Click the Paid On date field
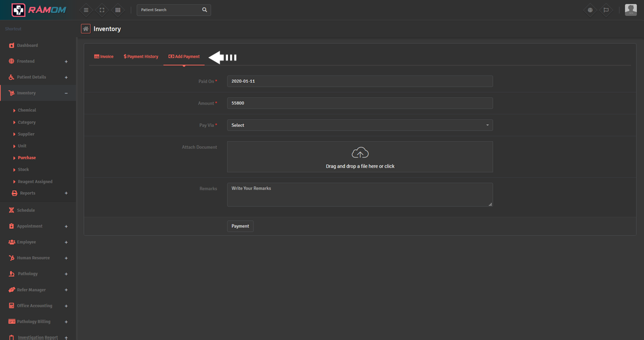 [x=360, y=81]
